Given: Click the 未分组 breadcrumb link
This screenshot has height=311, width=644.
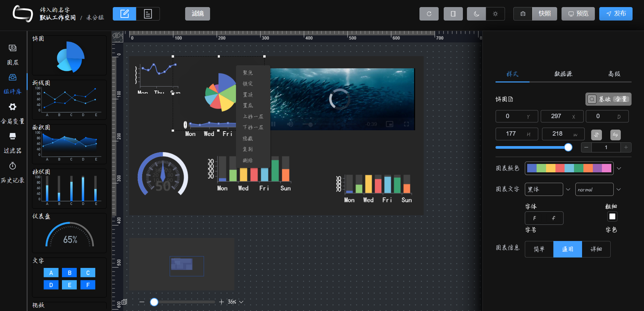Looking at the screenshot, I should tap(95, 18).
